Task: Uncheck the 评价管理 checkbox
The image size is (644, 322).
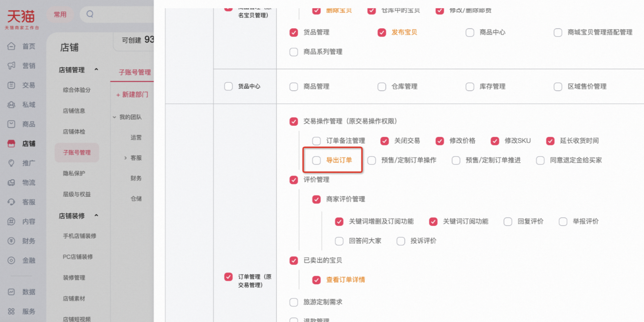Action: tap(294, 180)
